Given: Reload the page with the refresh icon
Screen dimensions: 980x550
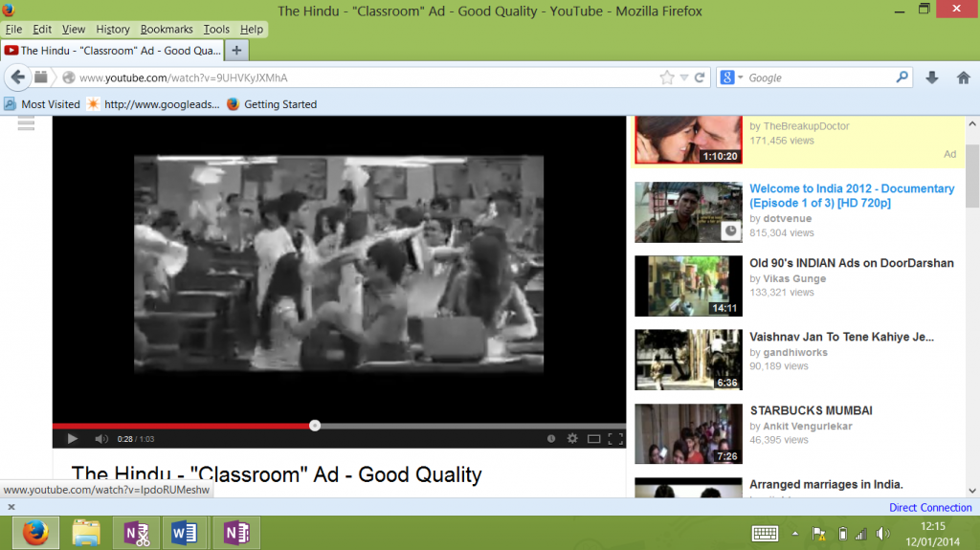Looking at the screenshot, I should pos(700,77).
